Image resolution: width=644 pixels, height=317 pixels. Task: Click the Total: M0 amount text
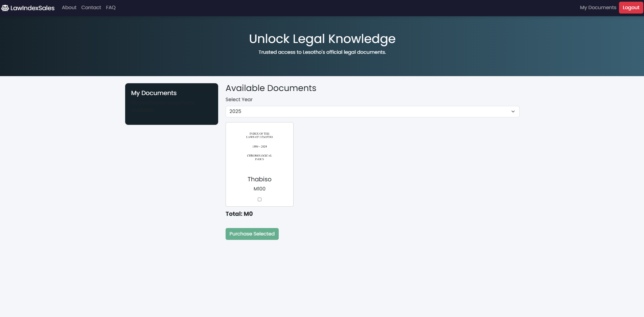click(x=239, y=214)
